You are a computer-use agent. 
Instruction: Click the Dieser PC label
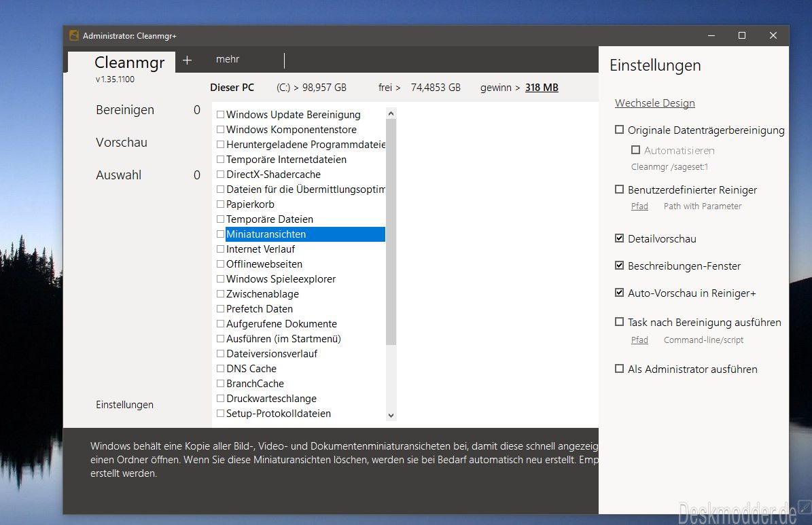coord(232,88)
